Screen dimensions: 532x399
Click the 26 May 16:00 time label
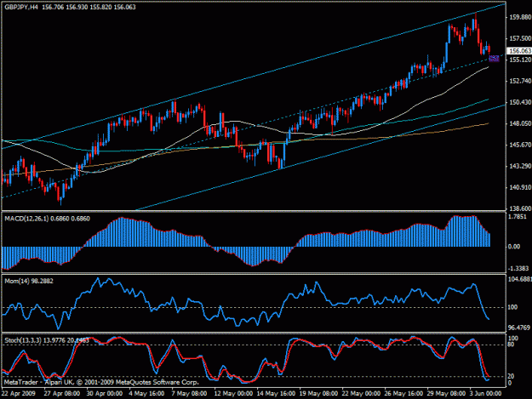[403, 394]
